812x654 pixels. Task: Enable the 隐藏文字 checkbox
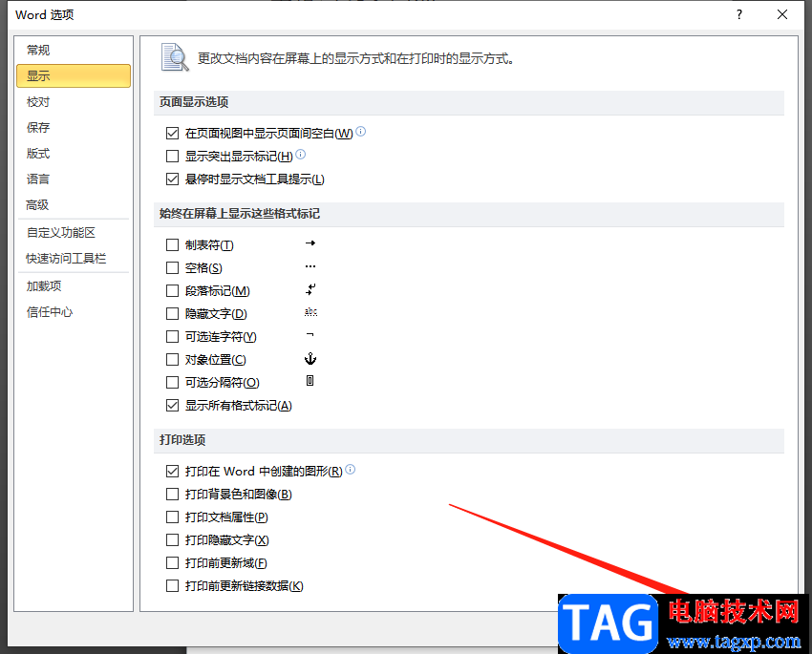click(173, 313)
